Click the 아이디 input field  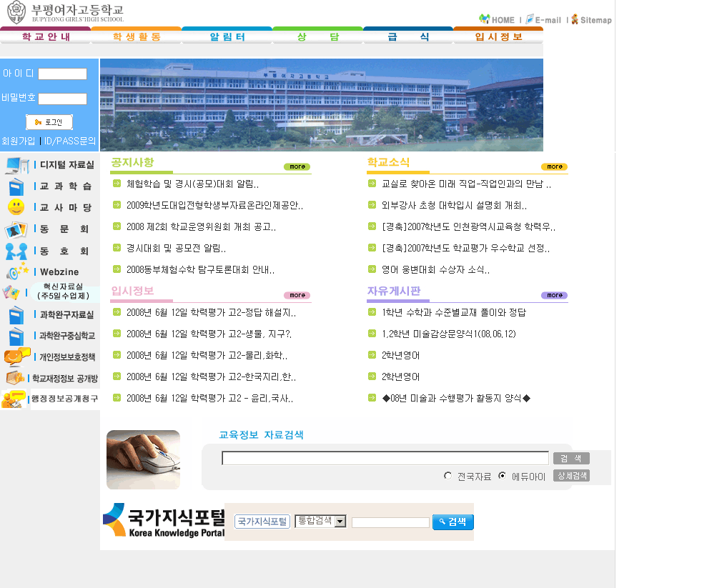point(62,74)
